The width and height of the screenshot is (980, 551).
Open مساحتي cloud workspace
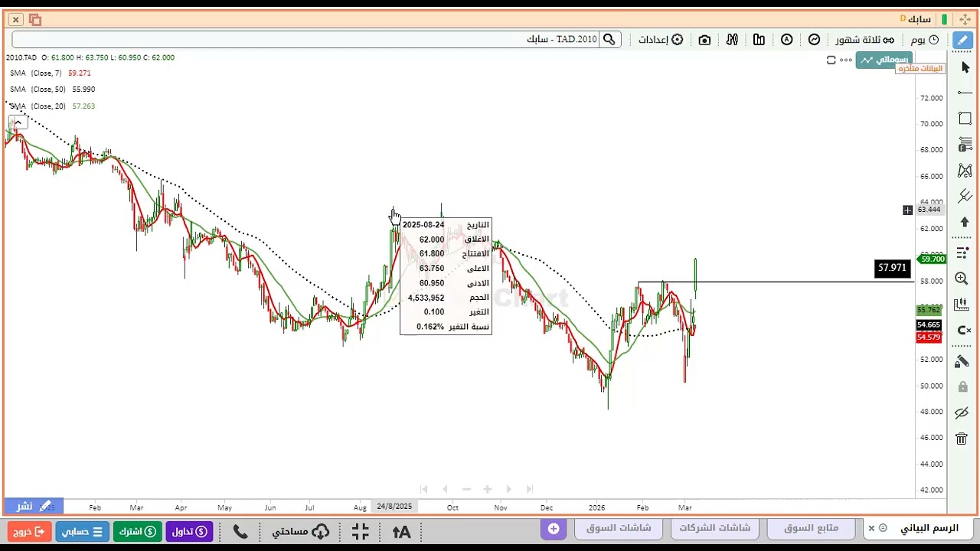tap(301, 531)
